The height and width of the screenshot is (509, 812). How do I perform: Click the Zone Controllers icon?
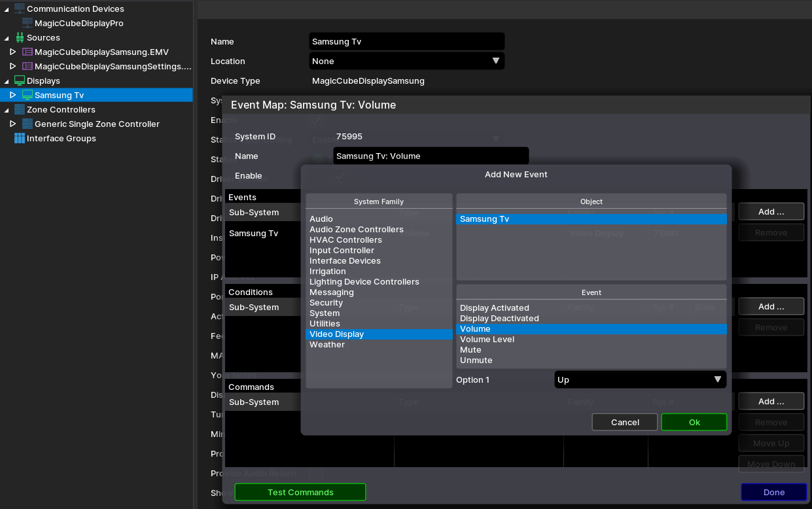19,109
